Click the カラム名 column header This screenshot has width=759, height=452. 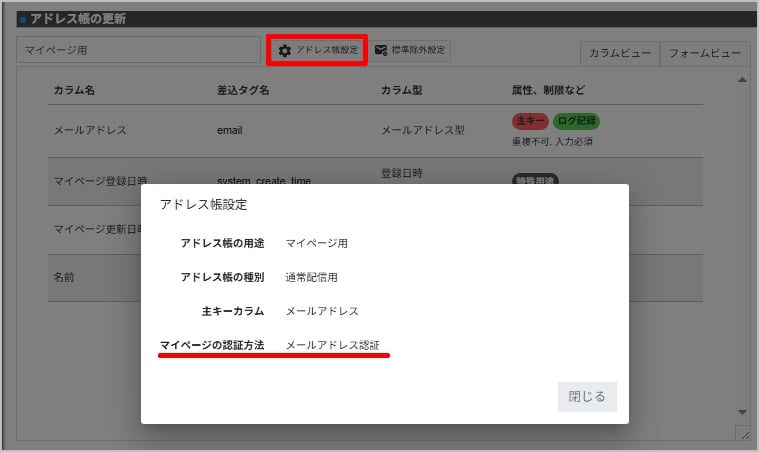coord(74,90)
